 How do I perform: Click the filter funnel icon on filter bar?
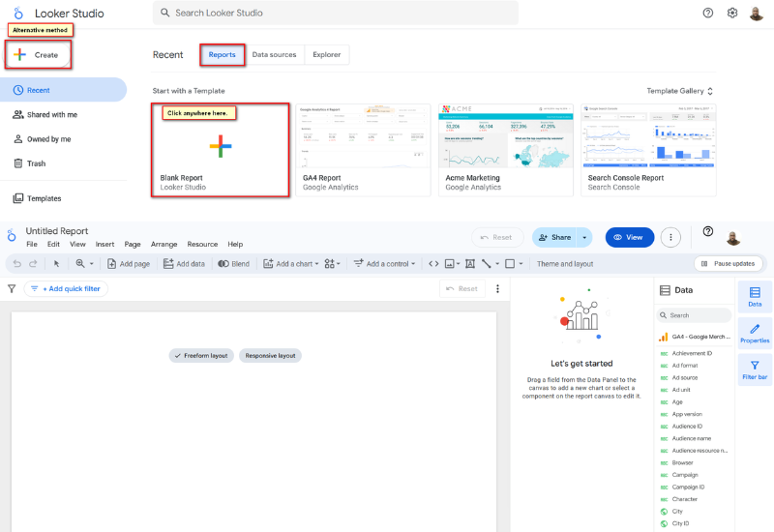(x=12, y=288)
